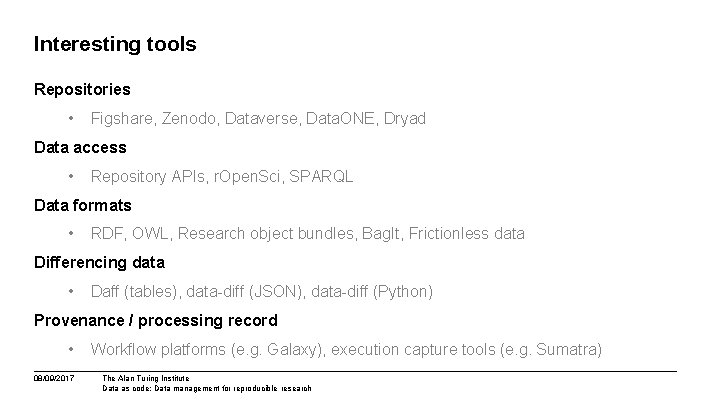Click the 'Data as code' footer subtitle
Screen dimensions: 720x405
tap(207, 388)
